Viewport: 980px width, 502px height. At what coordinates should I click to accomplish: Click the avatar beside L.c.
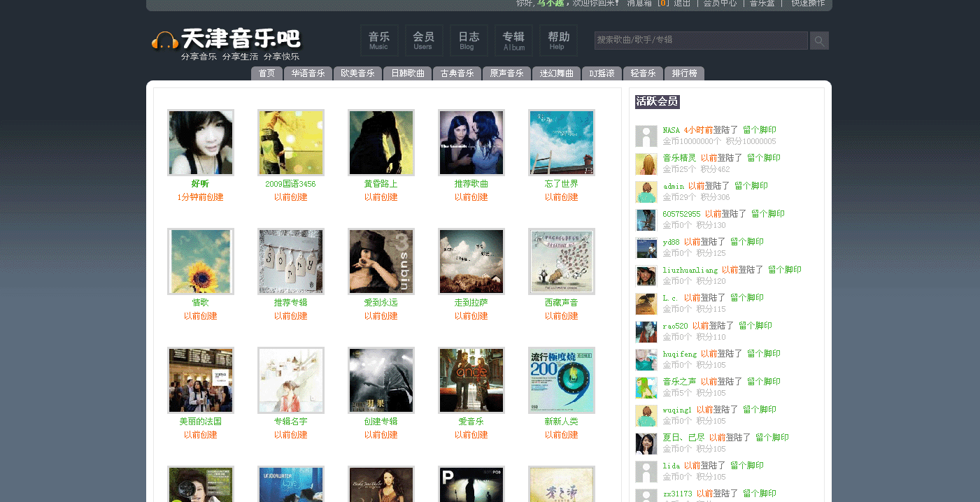coord(646,303)
